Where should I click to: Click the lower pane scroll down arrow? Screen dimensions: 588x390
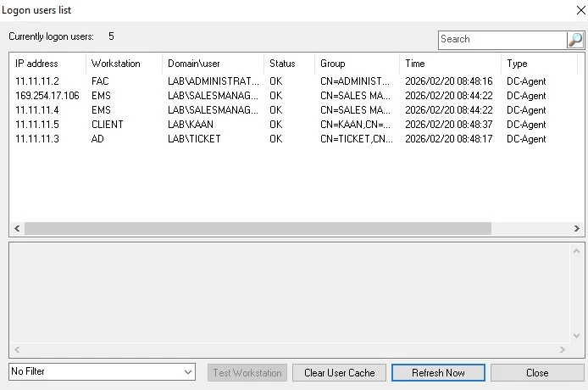click(x=577, y=335)
